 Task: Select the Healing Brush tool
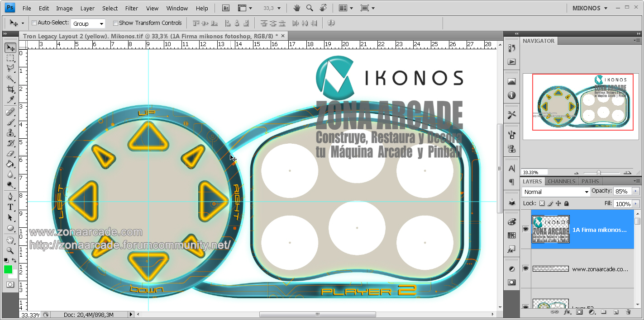pyautogui.click(x=10, y=112)
